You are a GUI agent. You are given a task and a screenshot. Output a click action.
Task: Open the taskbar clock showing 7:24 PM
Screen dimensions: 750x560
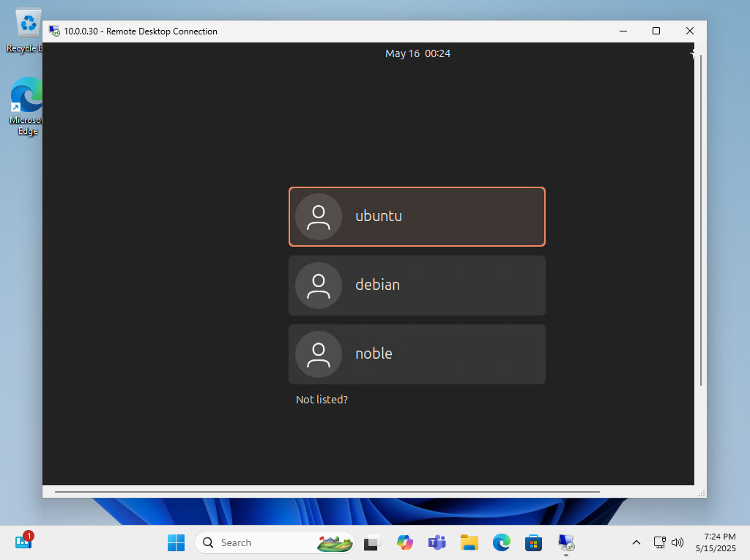pyautogui.click(x=716, y=542)
